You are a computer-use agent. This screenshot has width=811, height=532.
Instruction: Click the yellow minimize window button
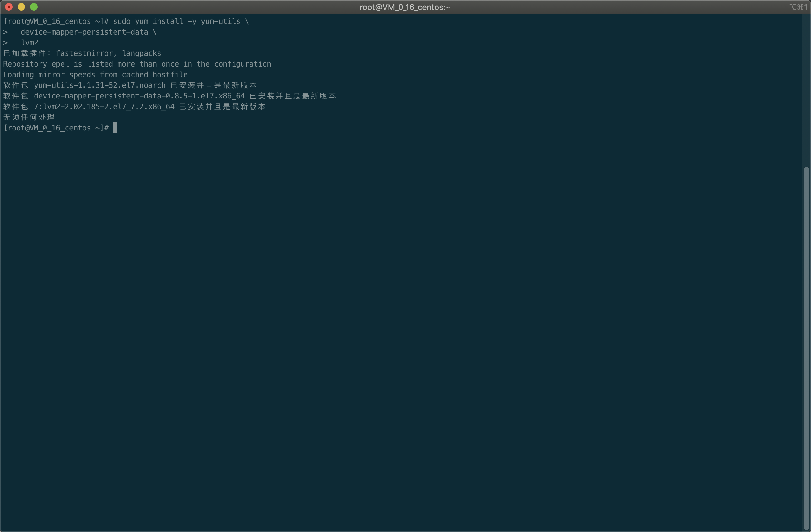(x=21, y=7)
